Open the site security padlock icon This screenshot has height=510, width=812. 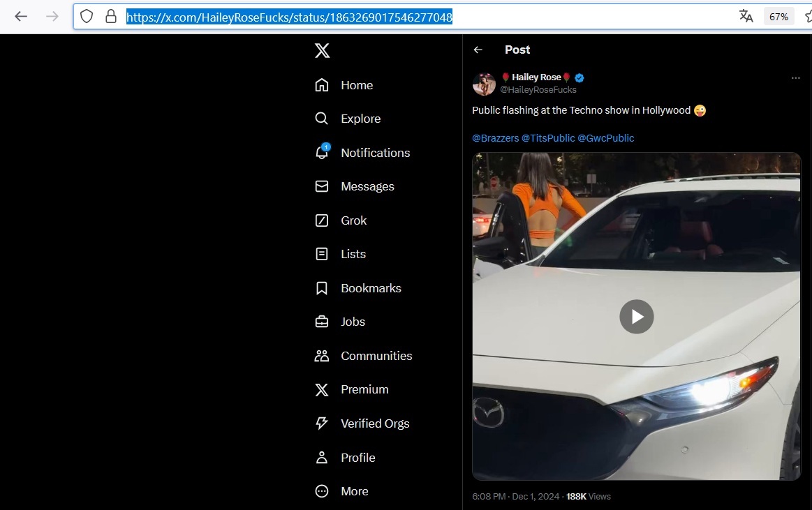(x=111, y=17)
